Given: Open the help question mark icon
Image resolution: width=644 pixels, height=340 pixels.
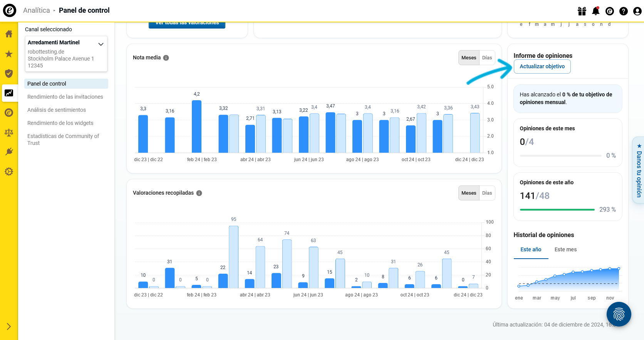Looking at the screenshot, I should 624,11.
